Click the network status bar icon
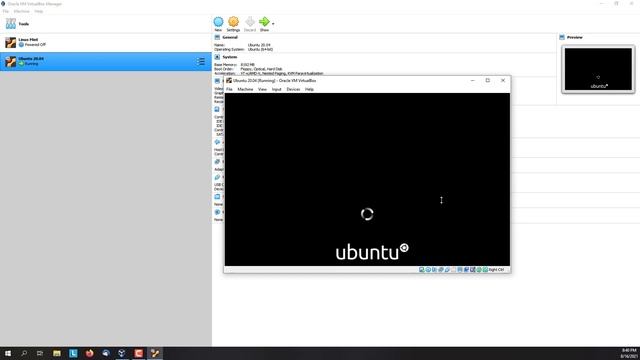 point(441,270)
